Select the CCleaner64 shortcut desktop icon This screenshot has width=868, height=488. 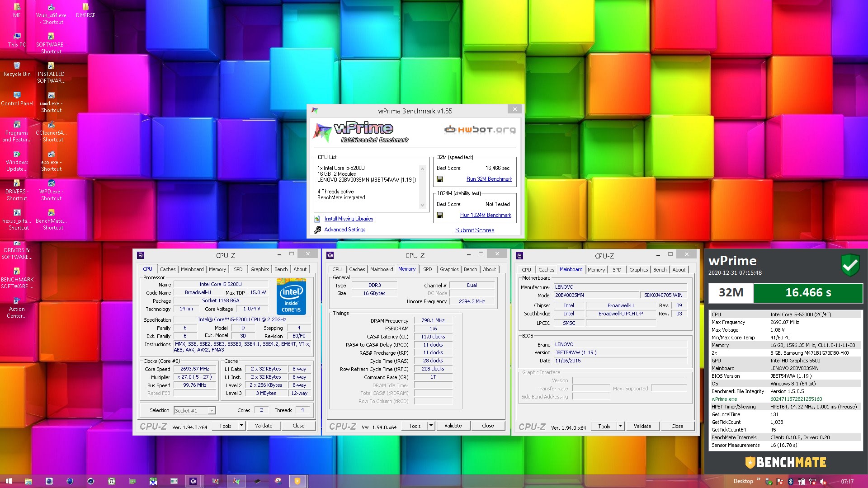51,131
